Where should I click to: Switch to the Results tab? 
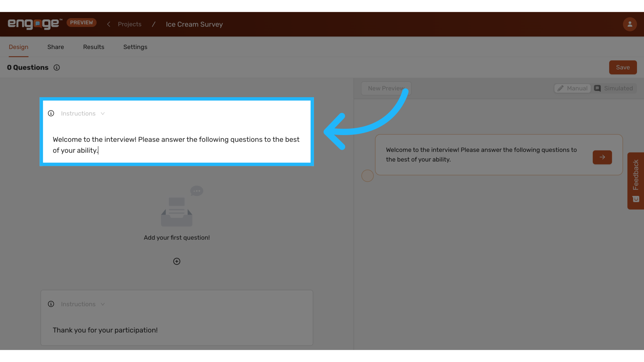point(94,47)
